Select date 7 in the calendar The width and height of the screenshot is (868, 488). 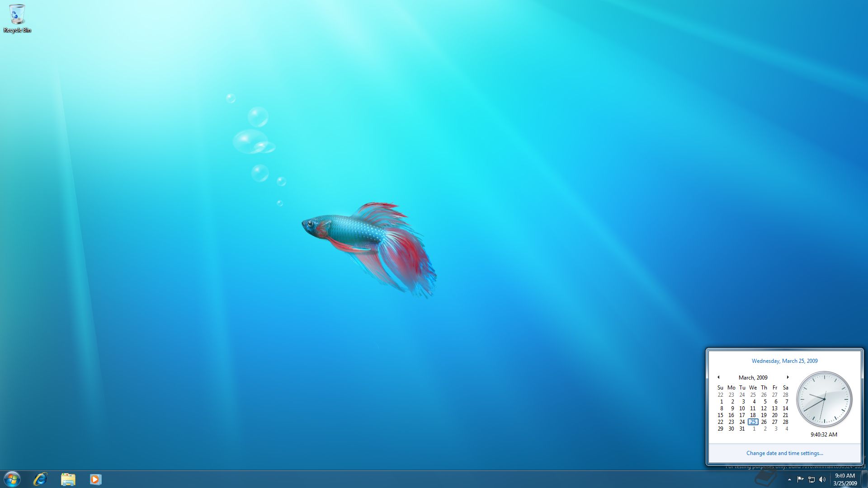click(x=786, y=401)
